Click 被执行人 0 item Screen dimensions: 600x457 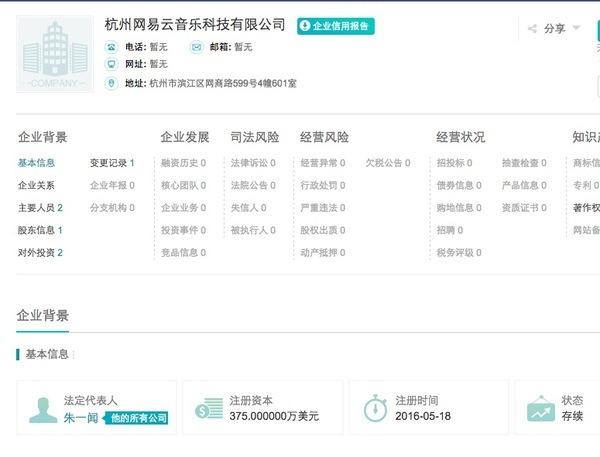[253, 230]
